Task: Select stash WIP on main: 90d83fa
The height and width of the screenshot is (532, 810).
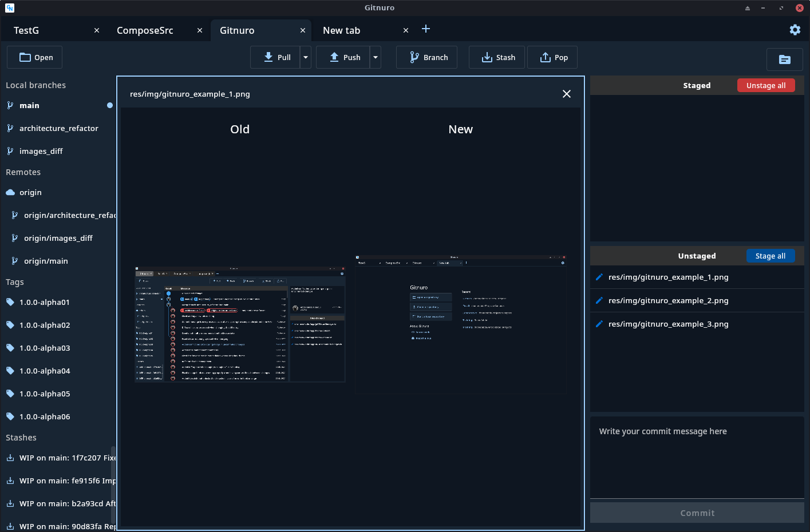Action: (58, 526)
